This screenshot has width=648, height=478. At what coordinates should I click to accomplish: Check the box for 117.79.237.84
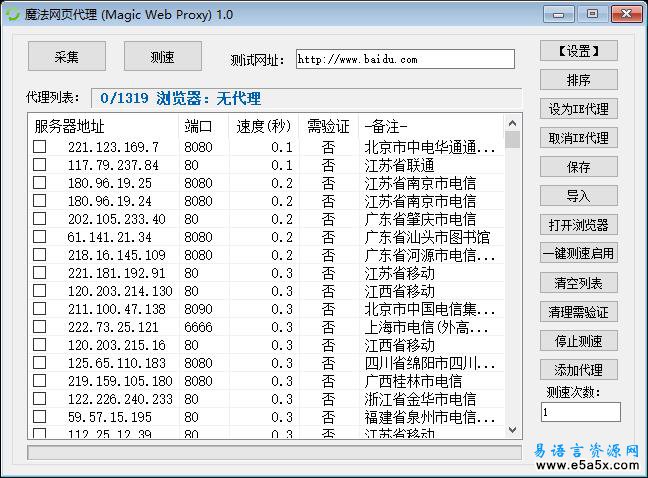pyautogui.click(x=40, y=165)
